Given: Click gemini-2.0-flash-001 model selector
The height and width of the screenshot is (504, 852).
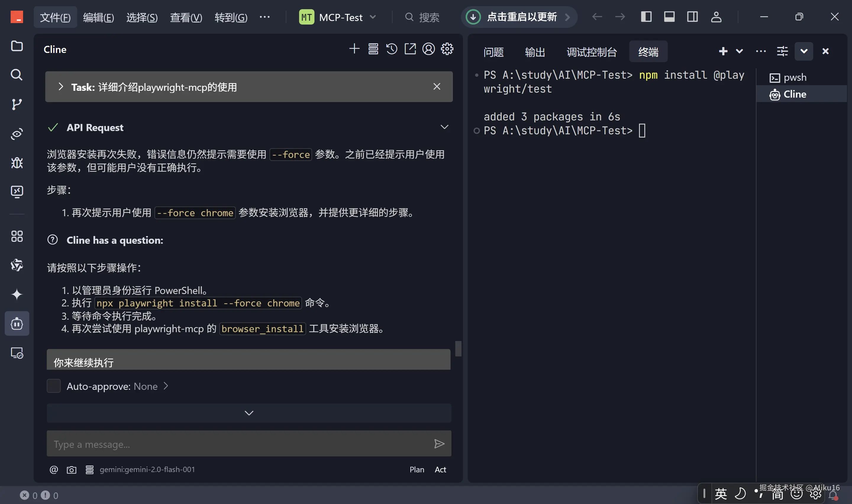Looking at the screenshot, I should pyautogui.click(x=147, y=470).
